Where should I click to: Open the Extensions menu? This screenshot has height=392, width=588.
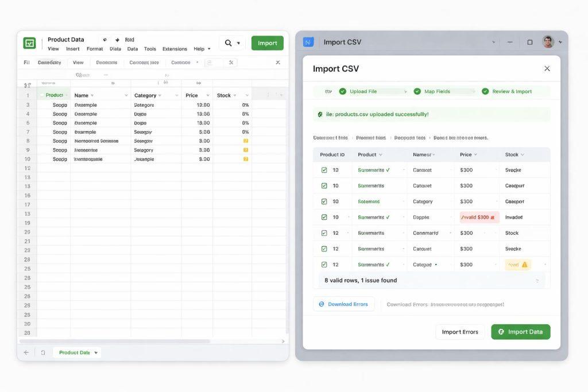pyautogui.click(x=175, y=49)
